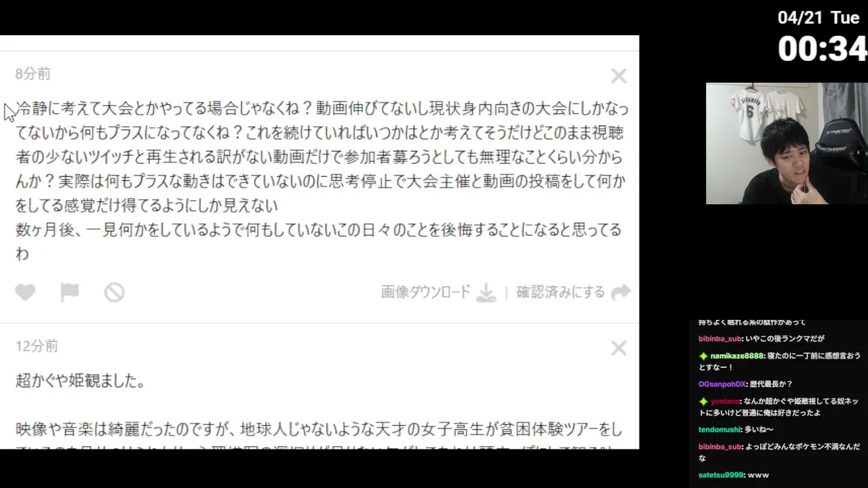Like the 8分前 message with the heart icon
868x488 pixels.
click(x=25, y=292)
